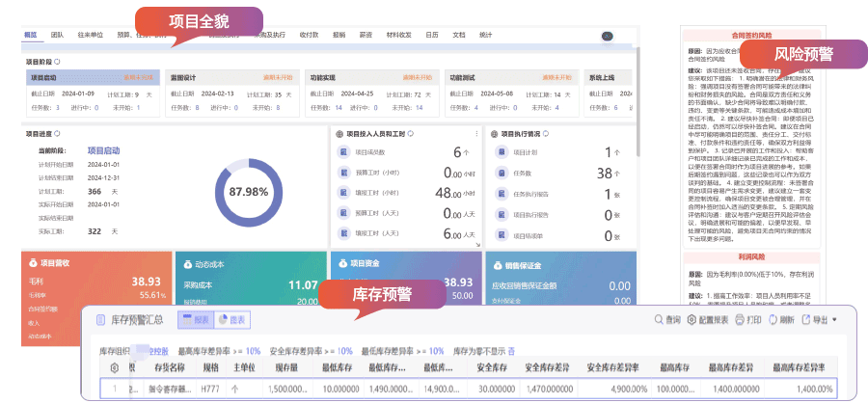Click the 项目营收 money bag icon
The height and width of the screenshot is (403, 868).
coord(32,261)
